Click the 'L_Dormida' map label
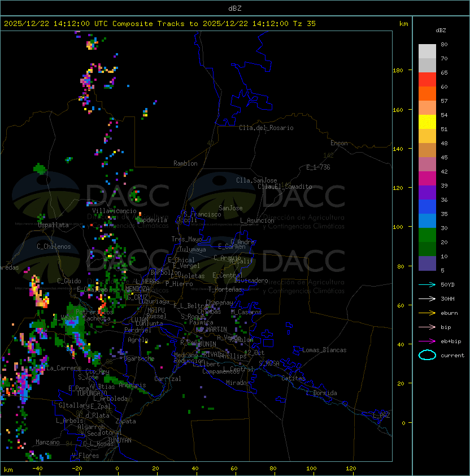This screenshot has width=470, height=476. (321, 393)
